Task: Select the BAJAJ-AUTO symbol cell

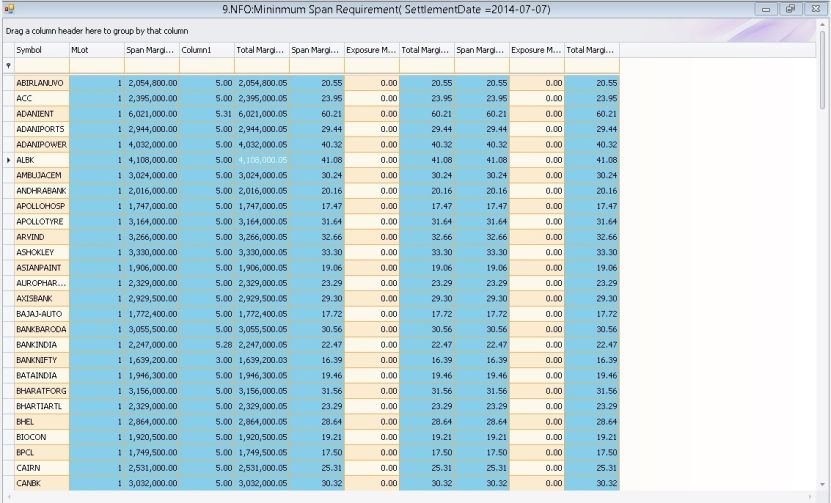Action: 41,313
